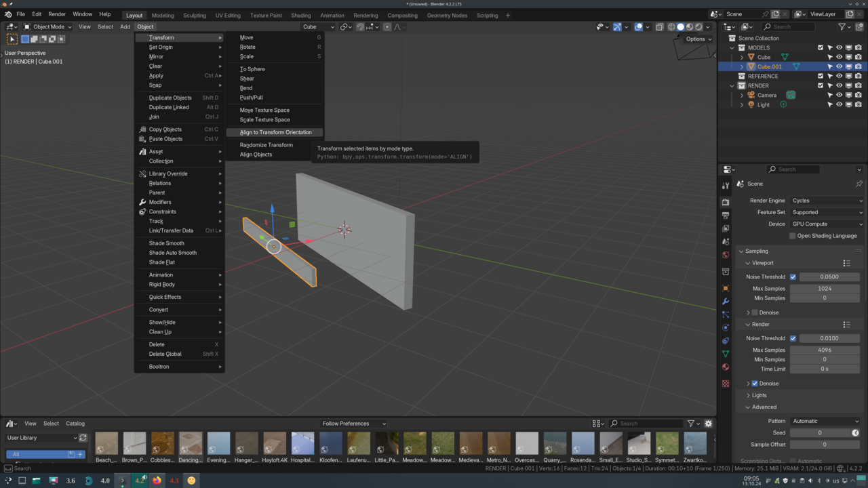Open the Object Data properties tab
The width and height of the screenshot is (868, 488).
726,354
